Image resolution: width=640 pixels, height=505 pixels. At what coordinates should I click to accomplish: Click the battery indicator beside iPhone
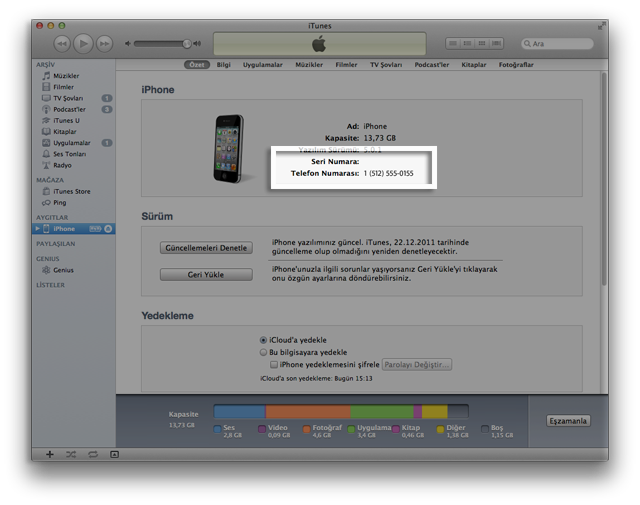tap(95, 229)
